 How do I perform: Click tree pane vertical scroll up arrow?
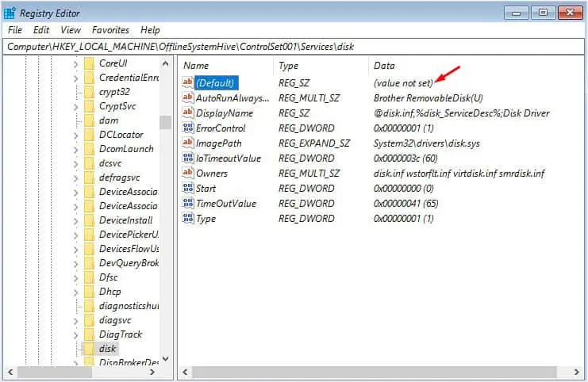165,63
